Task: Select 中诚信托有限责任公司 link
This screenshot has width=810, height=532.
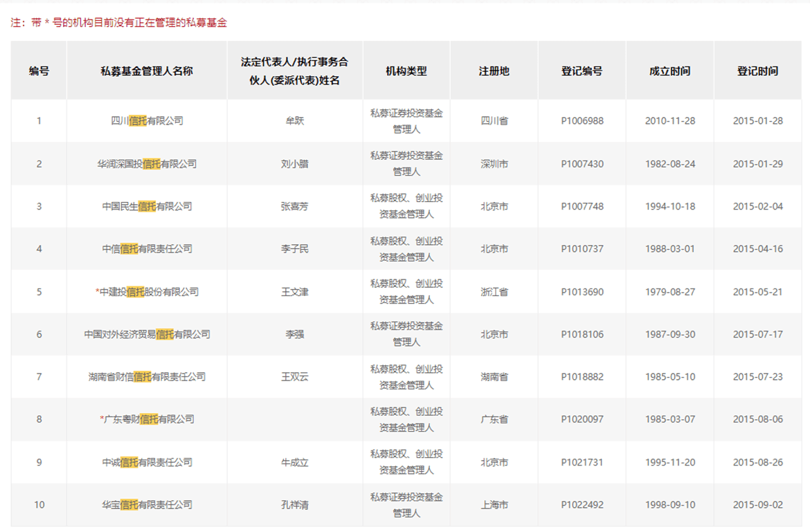Action: coord(147,462)
